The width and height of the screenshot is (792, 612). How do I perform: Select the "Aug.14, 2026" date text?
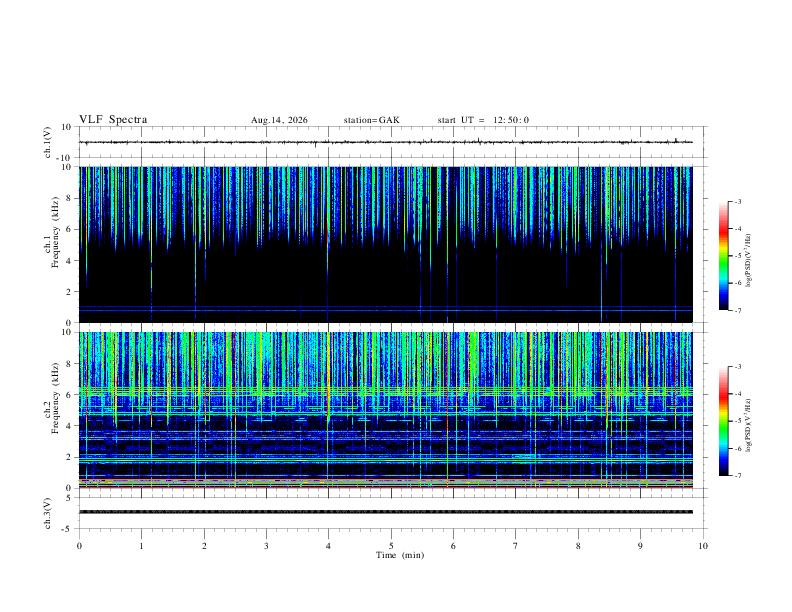click(x=279, y=120)
